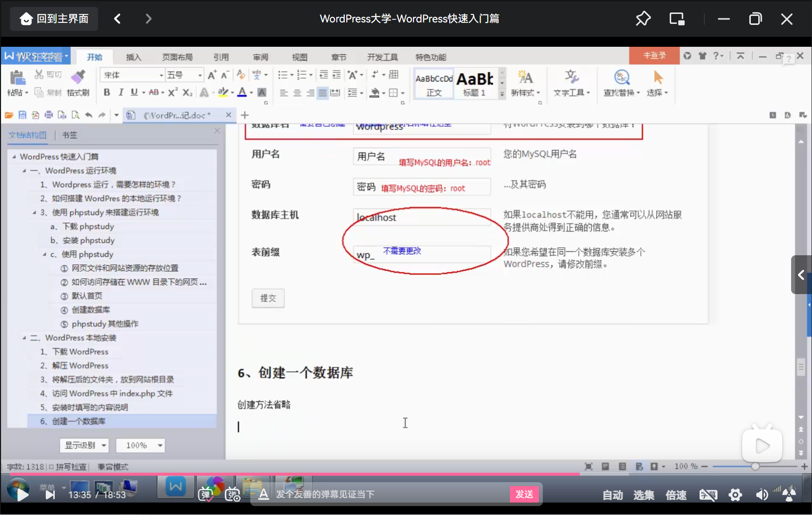Toggle underline formatting

click(134, 93)
